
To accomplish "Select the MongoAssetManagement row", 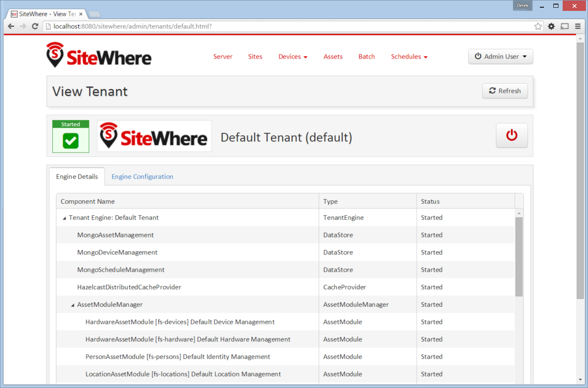I will point(285,235).
